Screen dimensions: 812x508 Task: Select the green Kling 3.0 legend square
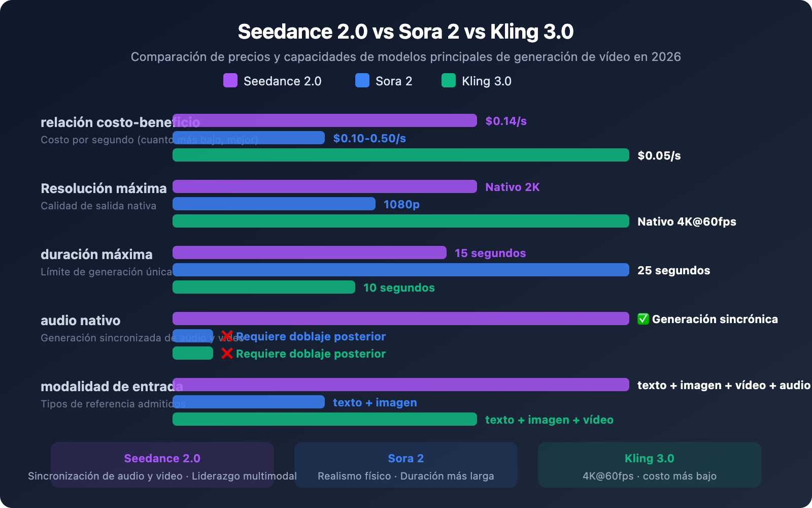(x=449, y=81)
